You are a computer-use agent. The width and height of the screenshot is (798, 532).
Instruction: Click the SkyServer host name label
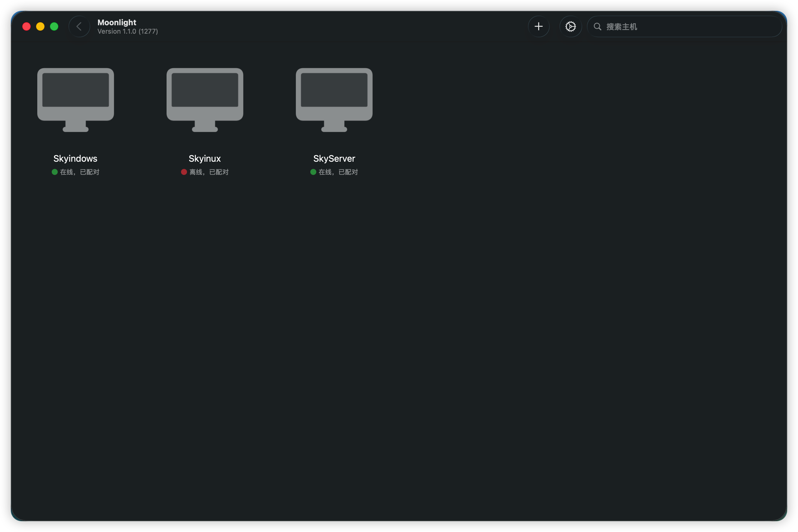(334, 158)
